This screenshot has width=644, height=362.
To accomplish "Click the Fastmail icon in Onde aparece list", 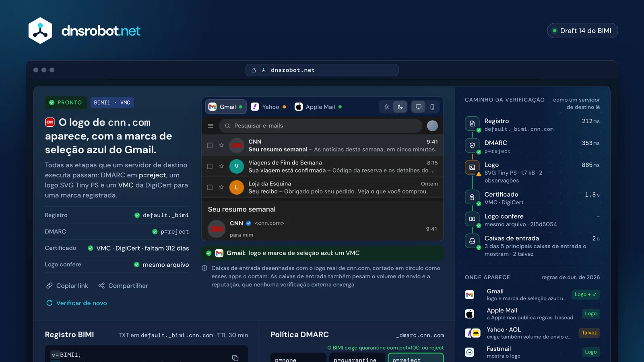I will (x=470, y=352).
